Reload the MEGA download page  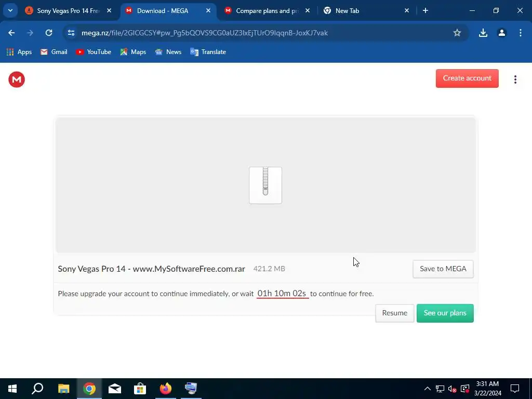(x=49, y=33)
